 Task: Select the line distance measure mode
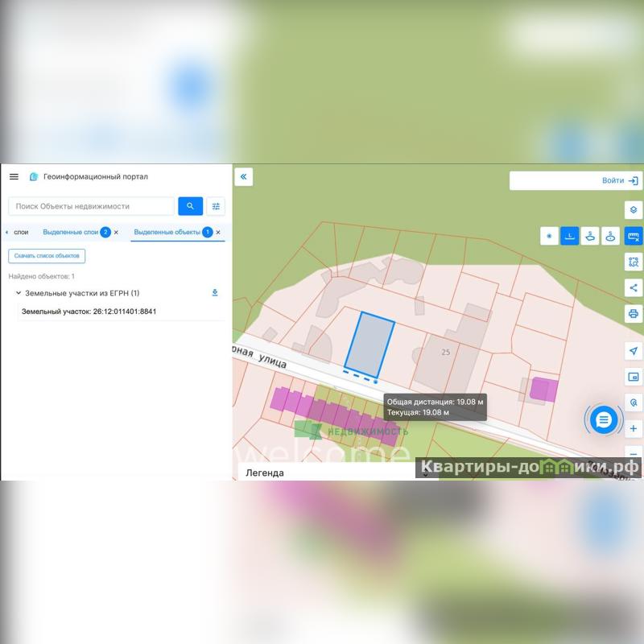570,236
